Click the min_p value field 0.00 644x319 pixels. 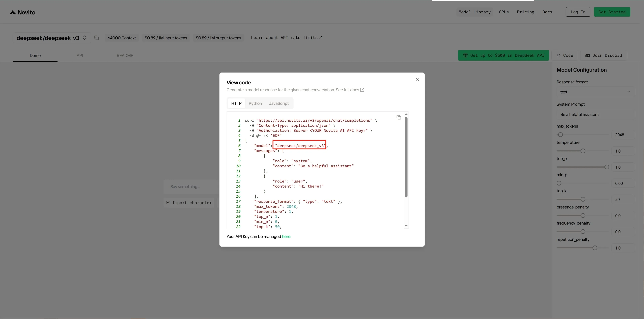pos(623,184)
